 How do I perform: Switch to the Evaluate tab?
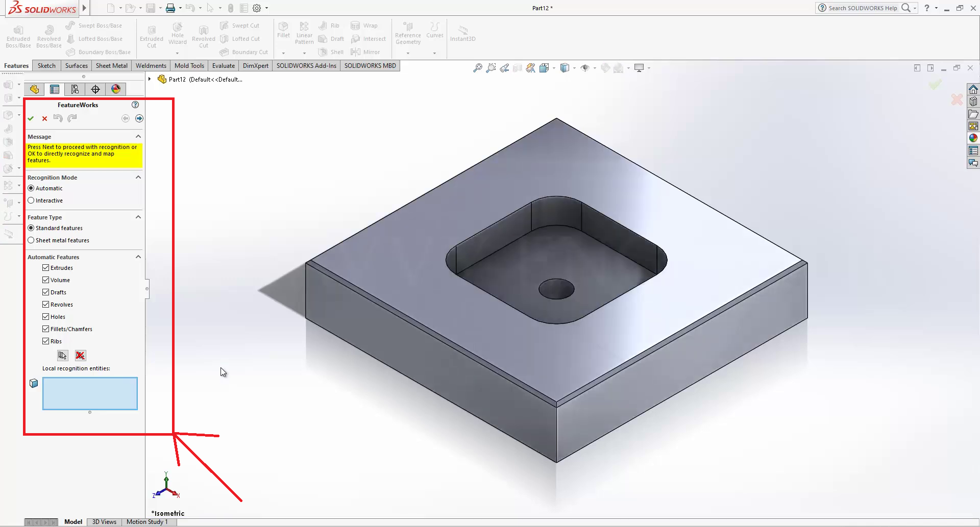point(224,66)
